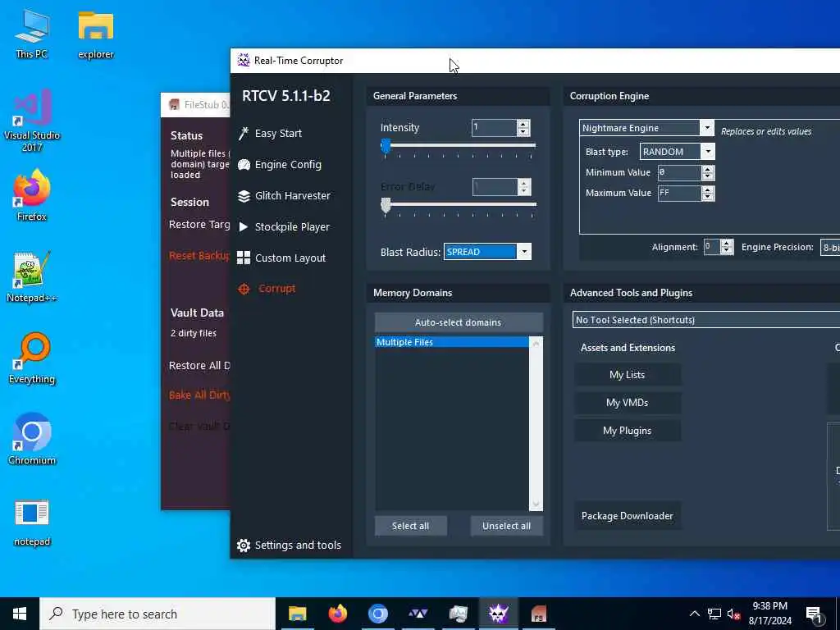840x630 pixels.
Task: Click the Real-Time Corruptor title bar icon
Action: coord(244,60)
